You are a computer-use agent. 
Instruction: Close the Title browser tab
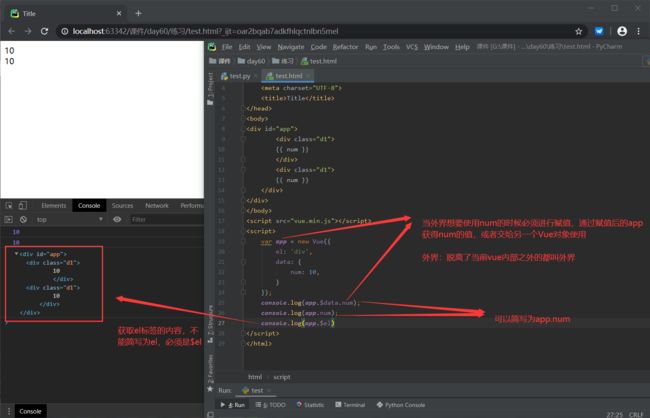coord(119,13)
